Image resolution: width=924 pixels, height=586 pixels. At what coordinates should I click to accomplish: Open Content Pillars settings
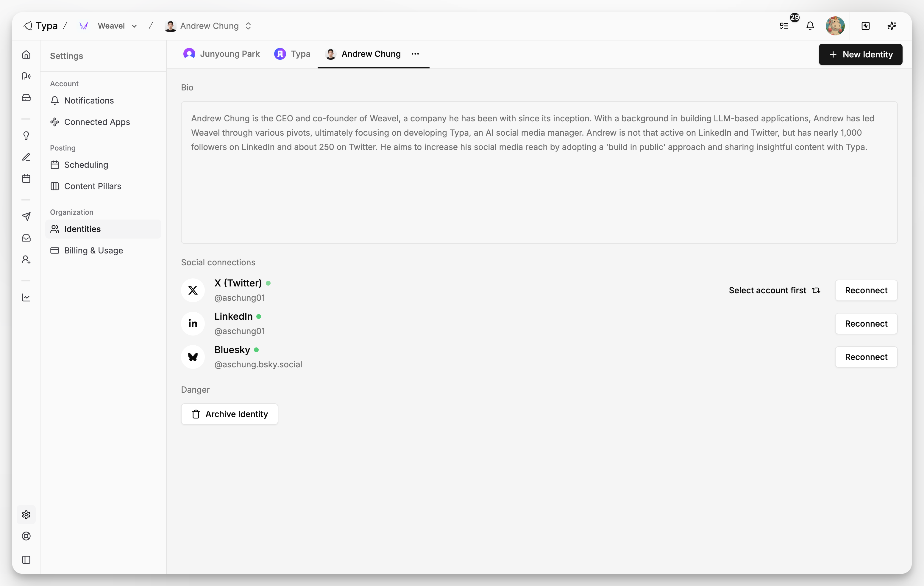[103, 186]
